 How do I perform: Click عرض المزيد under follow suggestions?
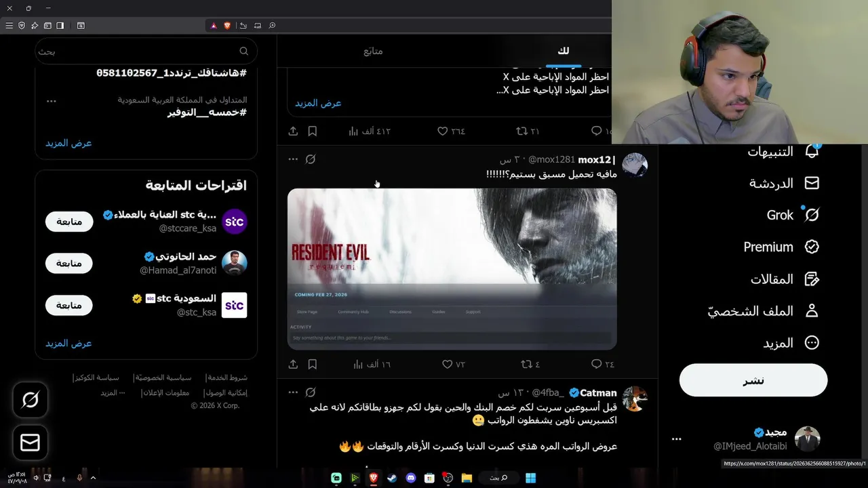click(68, 343)
